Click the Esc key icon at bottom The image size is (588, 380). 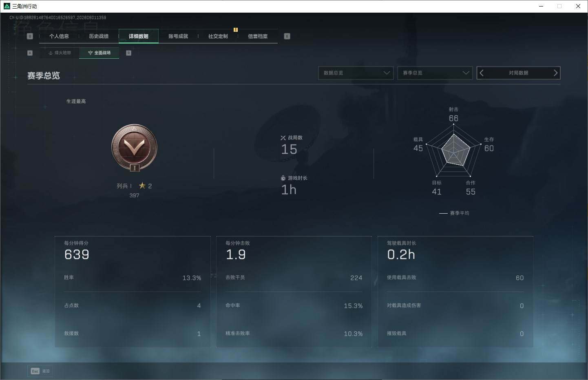35,371
